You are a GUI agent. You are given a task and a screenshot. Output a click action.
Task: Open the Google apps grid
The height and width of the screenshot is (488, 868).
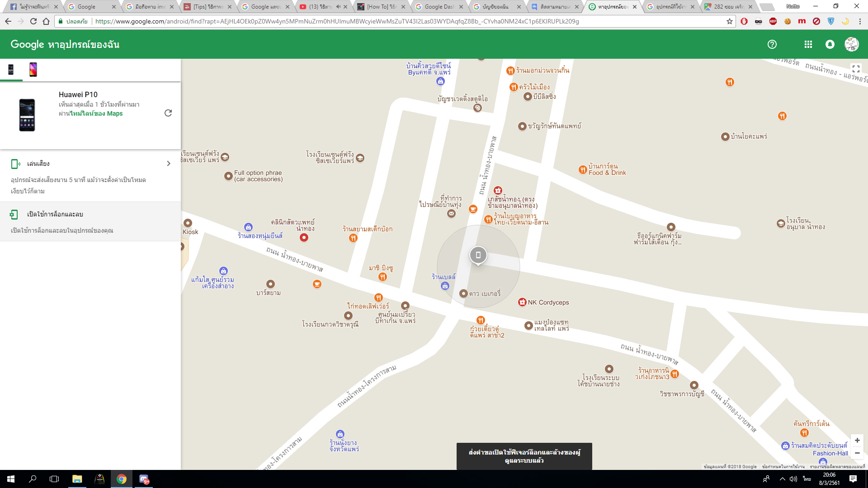[x=808, y=44]
